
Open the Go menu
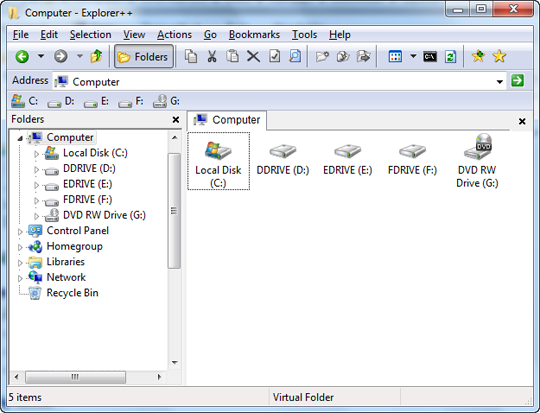(x=210, y=35)
